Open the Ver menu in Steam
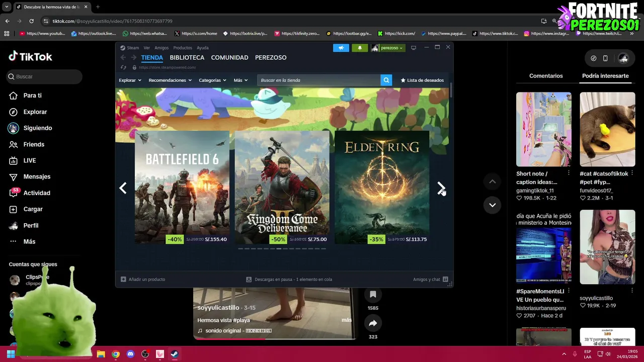Viewport: 644px width, 362px height. pos(146,48)
